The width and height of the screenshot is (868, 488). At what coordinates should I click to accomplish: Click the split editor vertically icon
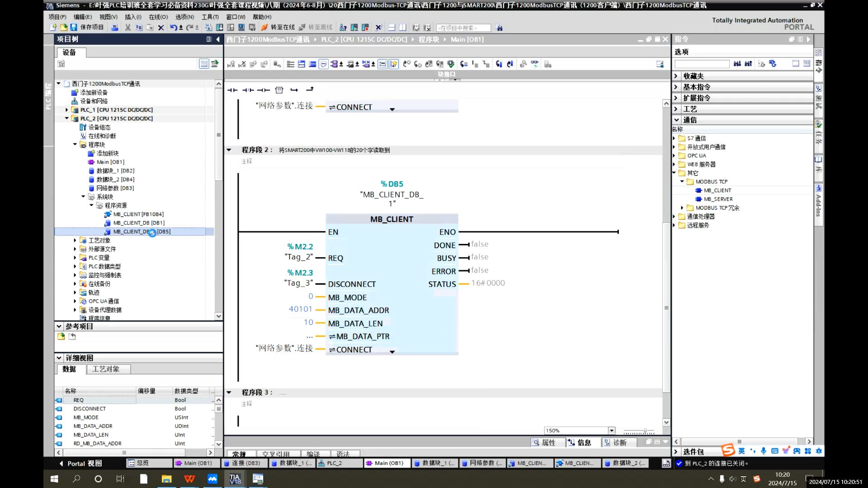point(403,28)
